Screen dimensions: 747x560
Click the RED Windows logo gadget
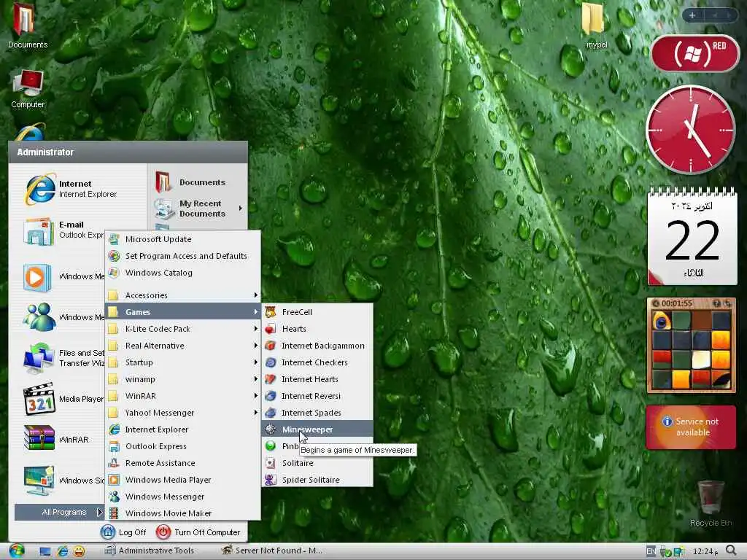tap(694, 53)
